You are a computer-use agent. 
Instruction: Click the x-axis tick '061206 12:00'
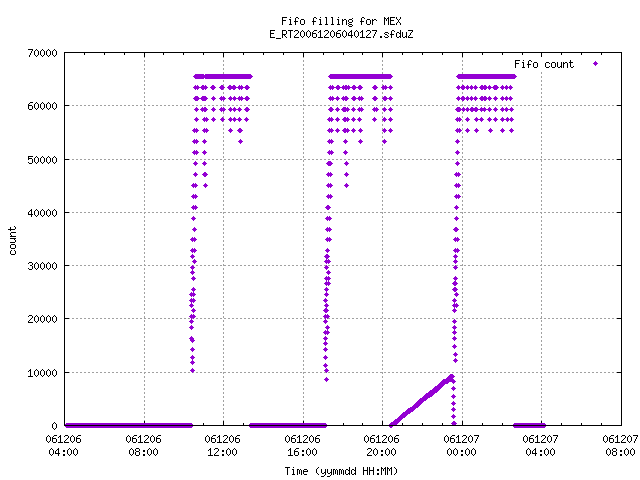point(222,446)
